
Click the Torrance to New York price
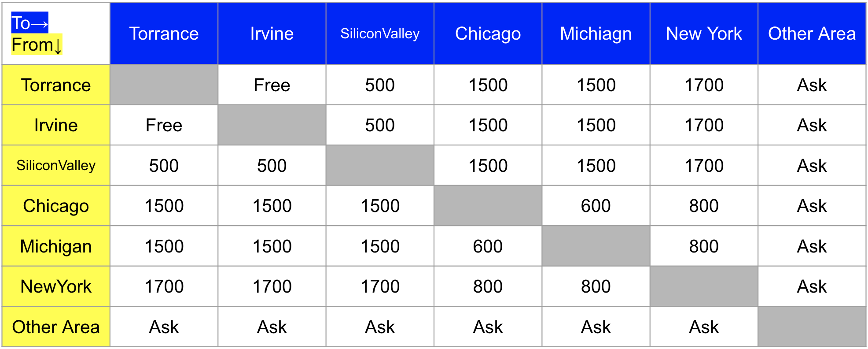point(703,85)
